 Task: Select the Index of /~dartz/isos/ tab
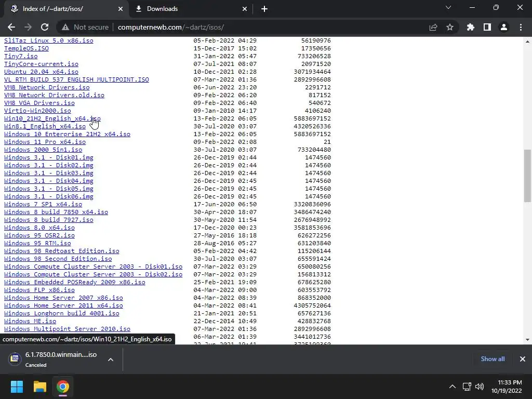[x=66, y=9]
